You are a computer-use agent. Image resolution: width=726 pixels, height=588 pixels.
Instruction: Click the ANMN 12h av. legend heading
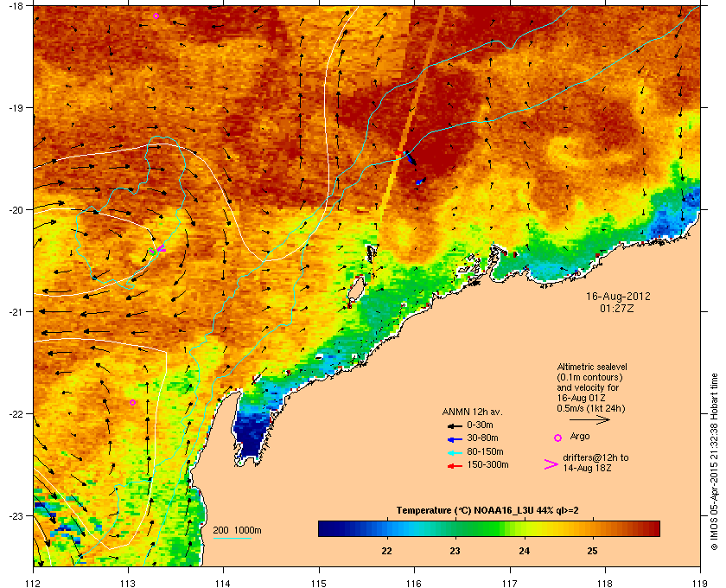coord(472,412)
